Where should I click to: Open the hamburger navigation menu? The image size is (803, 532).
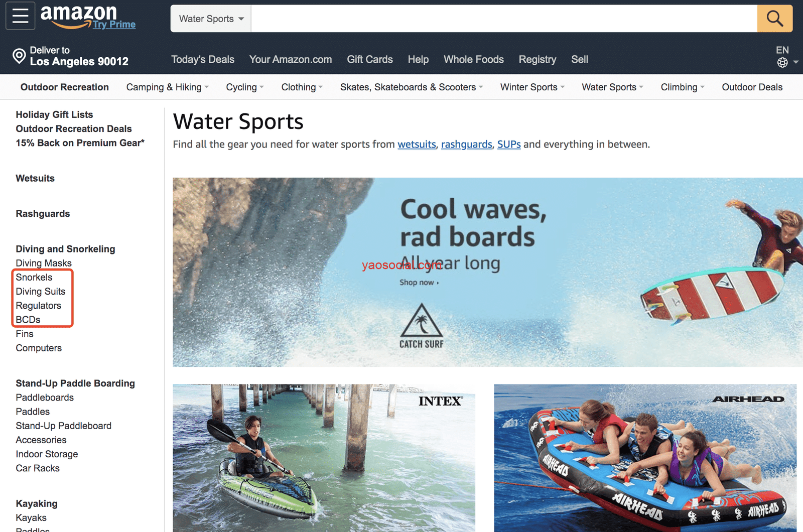pos(20,16)
